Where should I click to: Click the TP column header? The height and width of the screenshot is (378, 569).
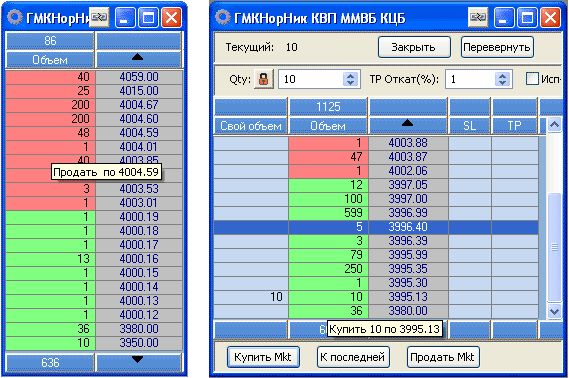[515, 126]
